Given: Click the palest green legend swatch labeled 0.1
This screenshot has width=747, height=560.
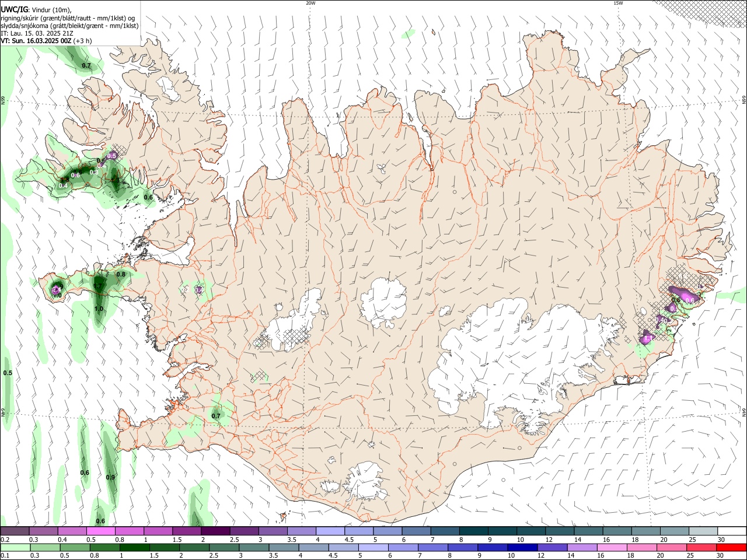Looking at the screenshot, I should (15, 548).
